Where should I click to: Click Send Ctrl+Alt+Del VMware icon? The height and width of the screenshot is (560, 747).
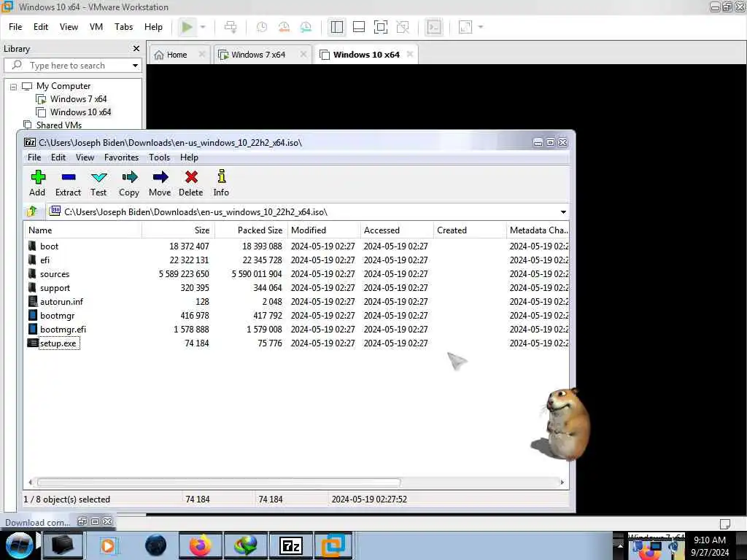coord(231,27)
